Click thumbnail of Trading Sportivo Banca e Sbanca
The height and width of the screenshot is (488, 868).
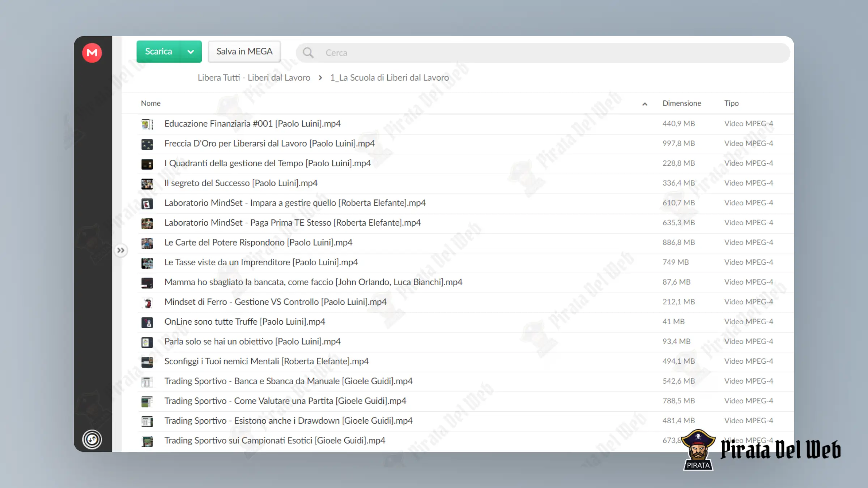147,382
